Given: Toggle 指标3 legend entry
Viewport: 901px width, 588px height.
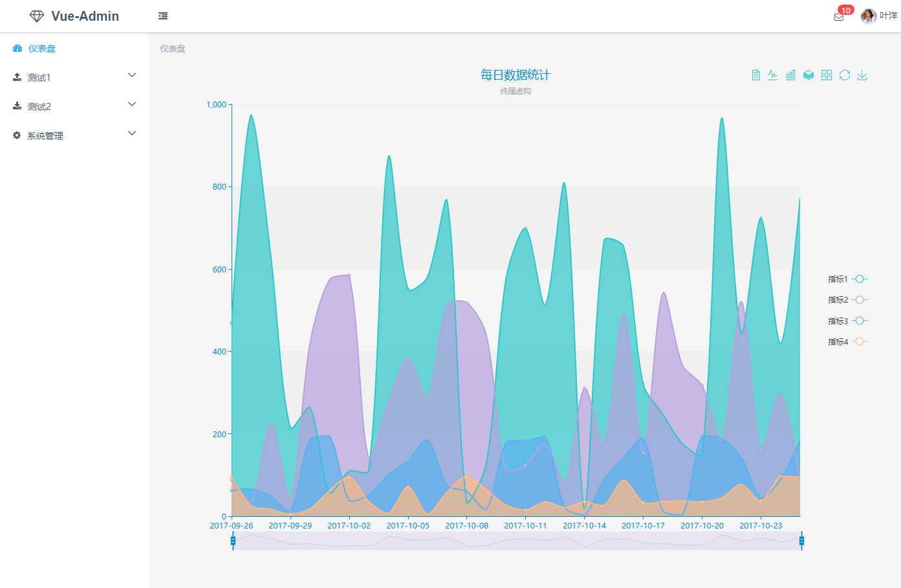Looking at the screenshot, I should click(x=847, y=321).
